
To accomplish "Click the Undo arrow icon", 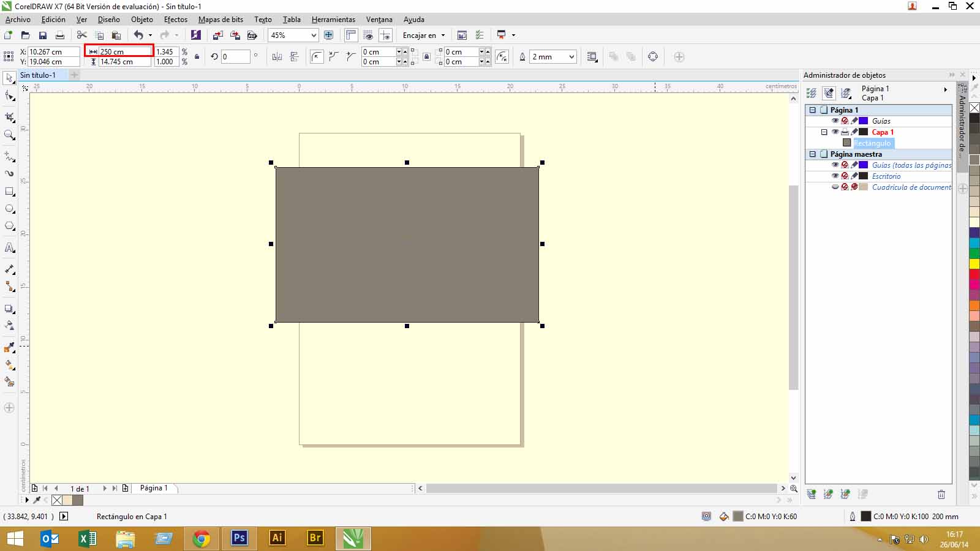I will (x=138, y=36).
